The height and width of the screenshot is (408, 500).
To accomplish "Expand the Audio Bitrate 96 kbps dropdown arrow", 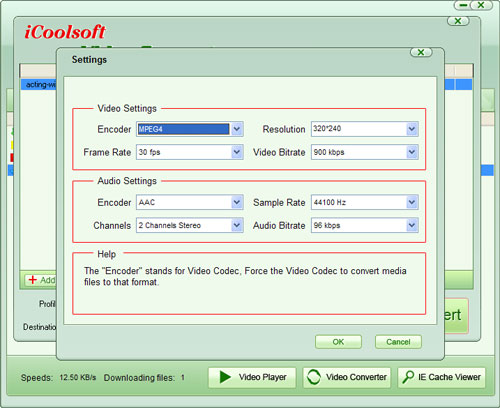I will click(x=412, y=225).
